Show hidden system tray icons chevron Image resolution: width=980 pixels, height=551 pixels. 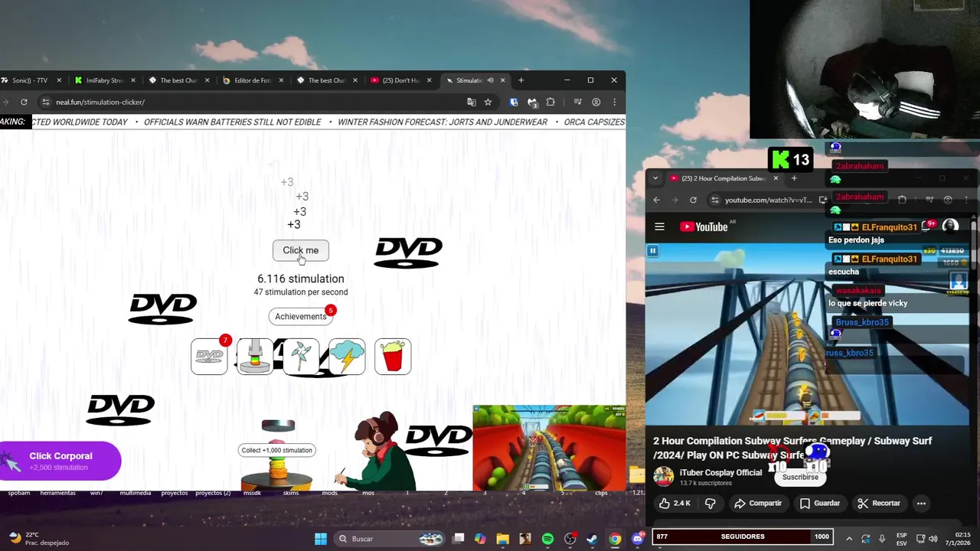tap(848, 539)
